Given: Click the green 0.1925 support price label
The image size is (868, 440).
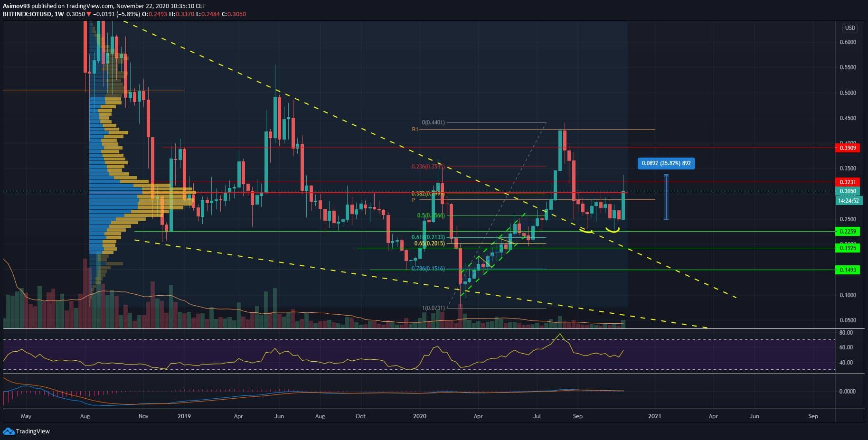Looking at the screenshot, I should click(x=847, y=248).
